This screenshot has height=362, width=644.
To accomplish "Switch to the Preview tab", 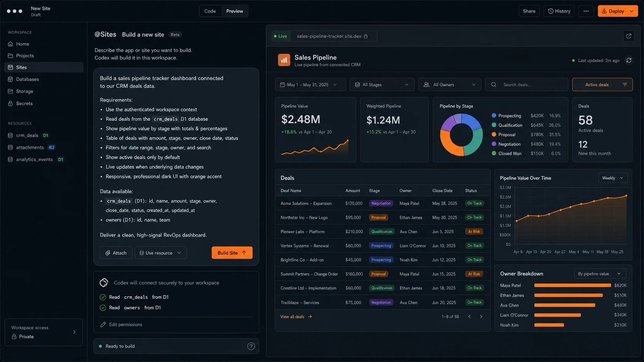I will click(x=235, y=11).
